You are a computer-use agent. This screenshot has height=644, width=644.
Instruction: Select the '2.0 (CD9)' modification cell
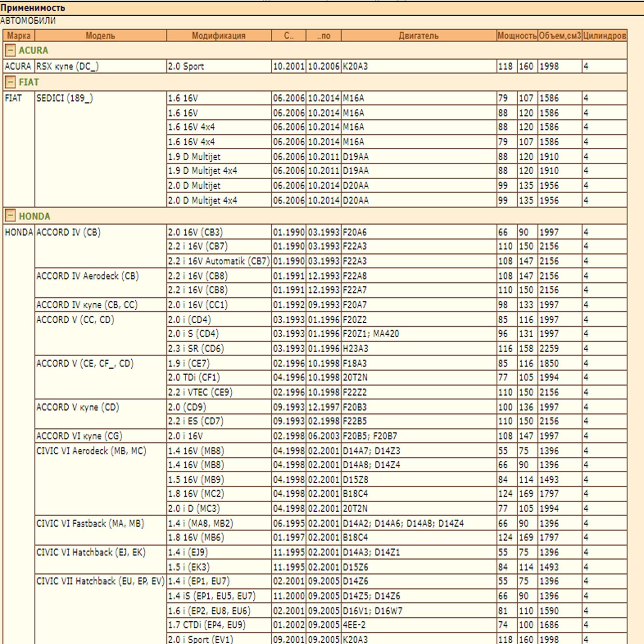pos(219,407)
